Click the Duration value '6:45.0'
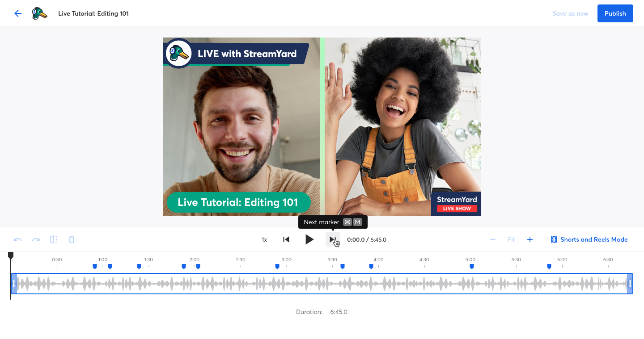 click(339, 312)
